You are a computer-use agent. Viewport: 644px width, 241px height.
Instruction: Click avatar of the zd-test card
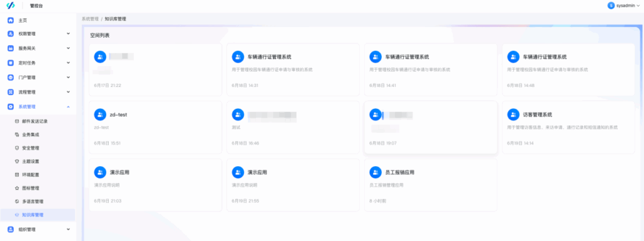(x=100, y=115)
